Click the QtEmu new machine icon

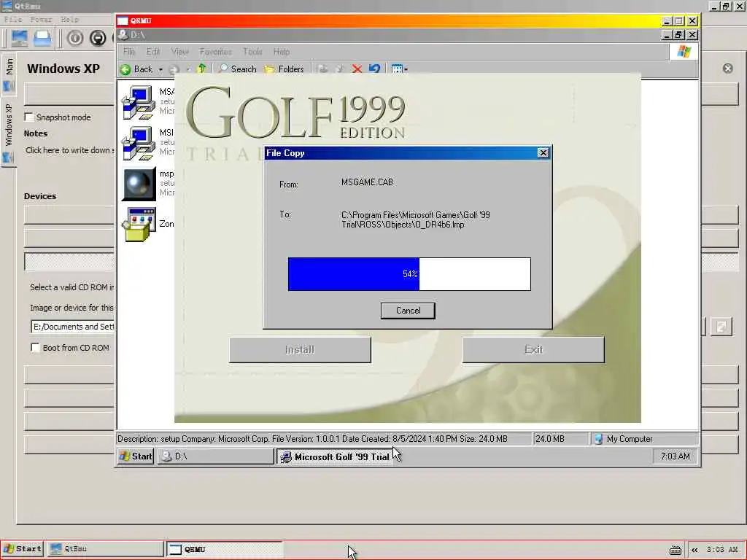[20, 38]
